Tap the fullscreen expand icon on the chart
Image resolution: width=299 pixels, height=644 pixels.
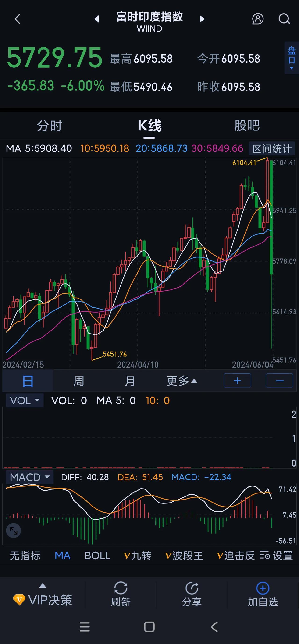(14, 531)
